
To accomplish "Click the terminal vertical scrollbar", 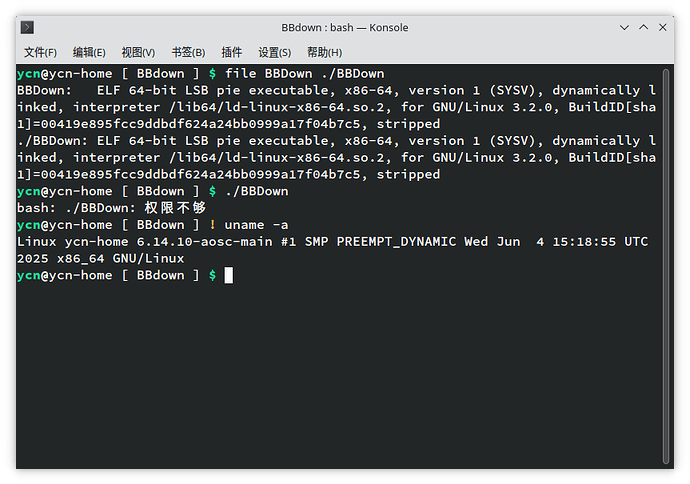I will (x=666, y=266).
